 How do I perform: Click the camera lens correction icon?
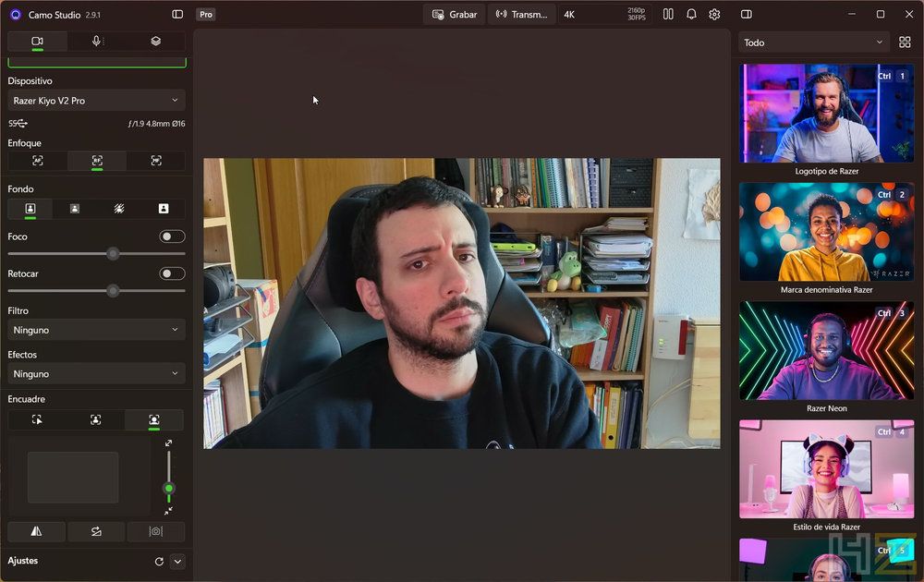155,531
